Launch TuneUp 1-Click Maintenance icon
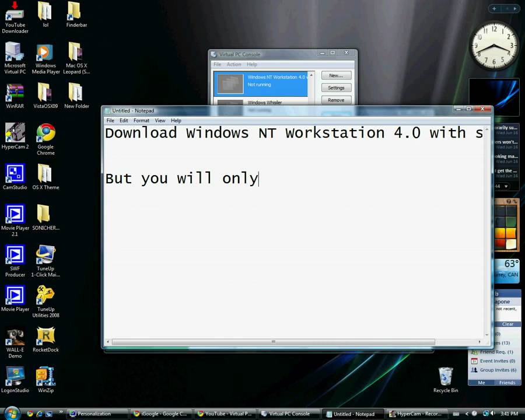Viewport: 525px width, 420px height. coord(45,261)
